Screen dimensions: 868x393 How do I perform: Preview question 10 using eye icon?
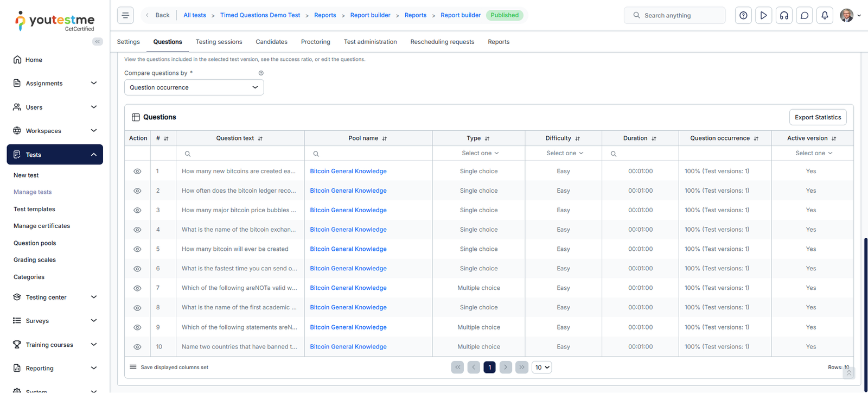click(x=137, y=347)
